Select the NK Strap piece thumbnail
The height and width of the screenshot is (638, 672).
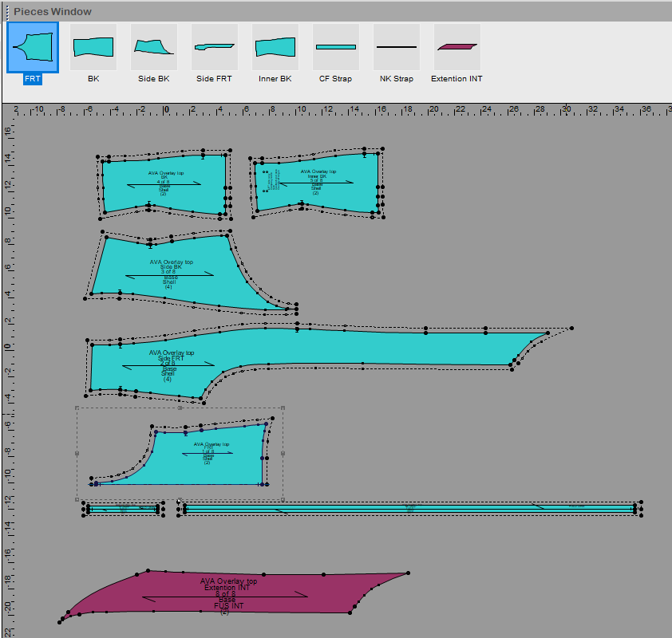click(397, 47)
